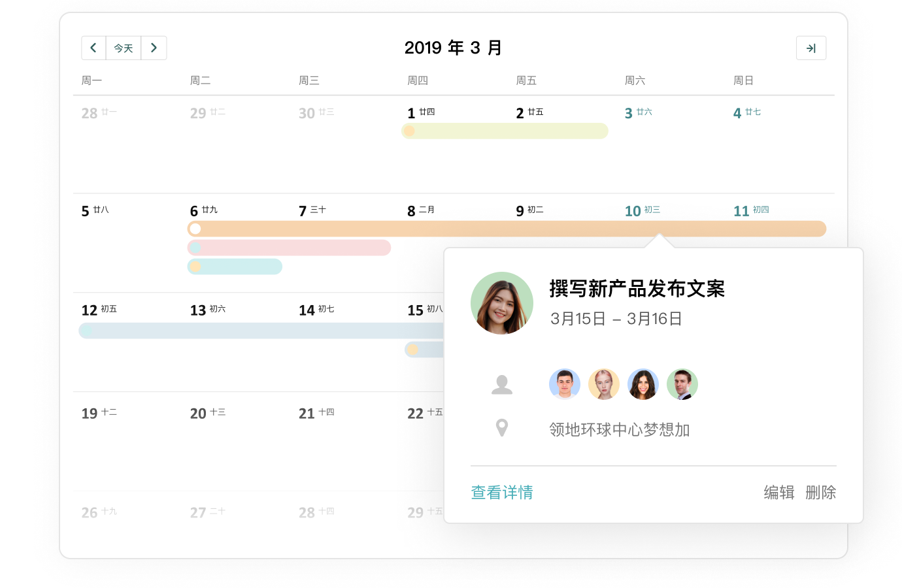Screen dimensions: 902x588
Task: Go to next month with right chevron
Action: point(154,48)
